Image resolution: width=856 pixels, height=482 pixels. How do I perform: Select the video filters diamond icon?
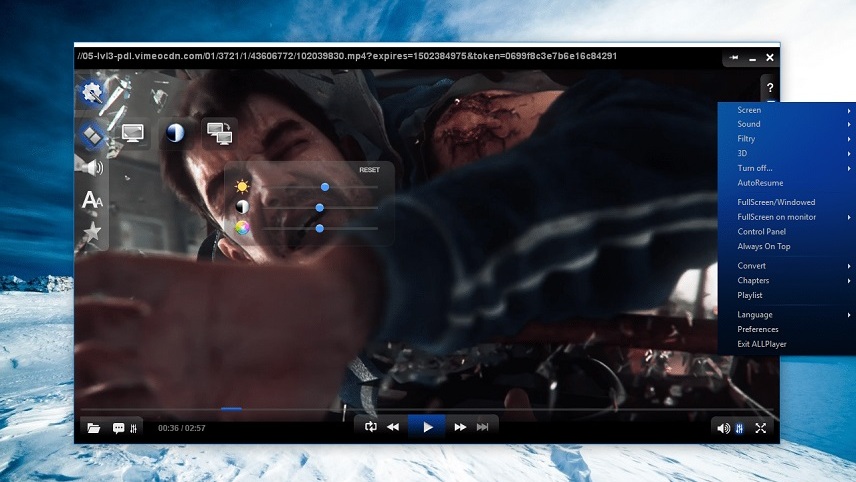[x=92, y=134]
